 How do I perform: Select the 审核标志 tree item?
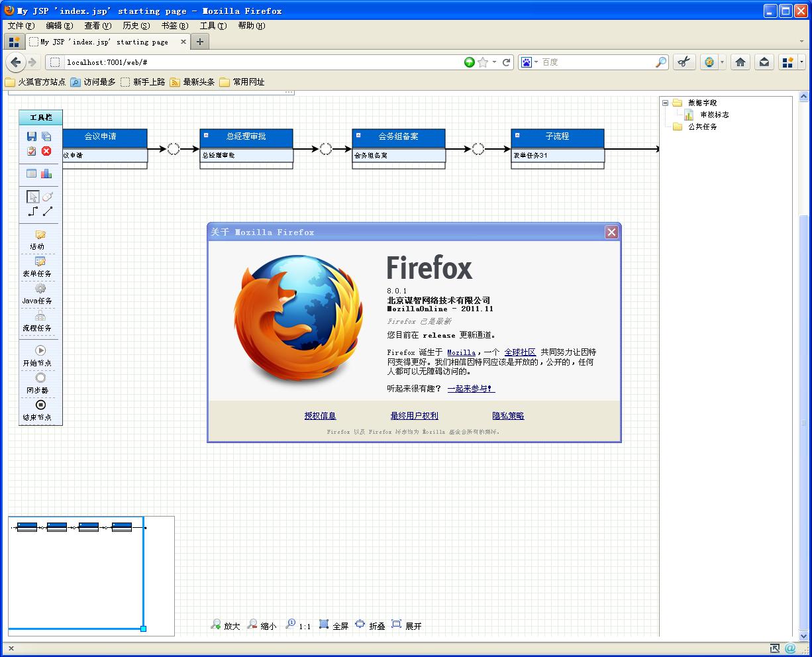[714, 115]
